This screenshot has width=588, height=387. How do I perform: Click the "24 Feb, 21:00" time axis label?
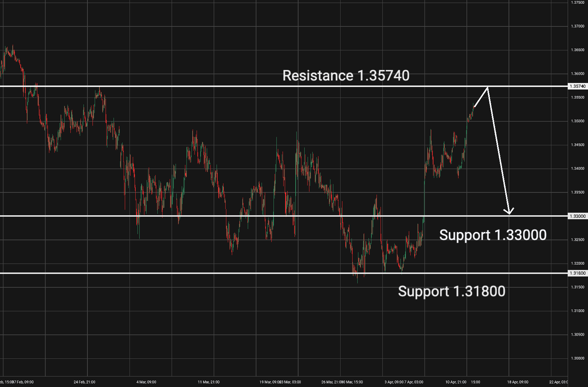click(x=85, y=382)
